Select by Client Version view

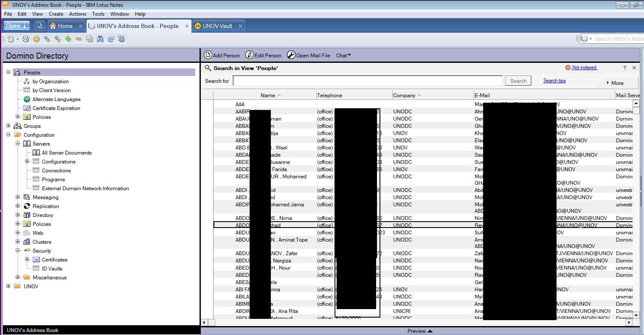pyautogui.click(x=51, y=90)
